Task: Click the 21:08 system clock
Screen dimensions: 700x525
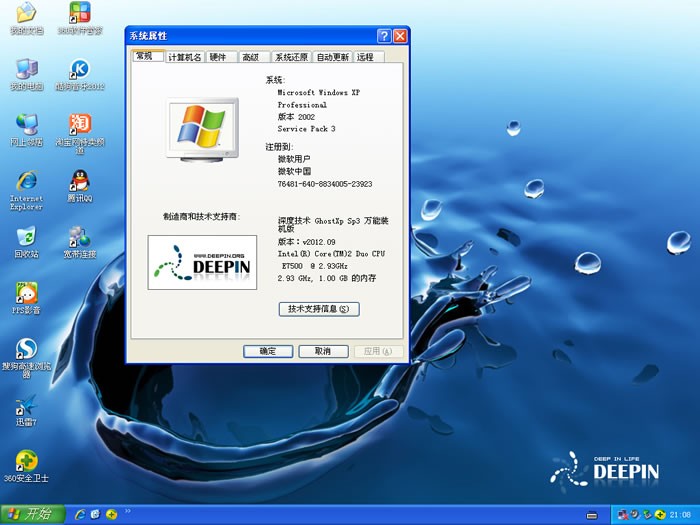Action: pos(680,515)
